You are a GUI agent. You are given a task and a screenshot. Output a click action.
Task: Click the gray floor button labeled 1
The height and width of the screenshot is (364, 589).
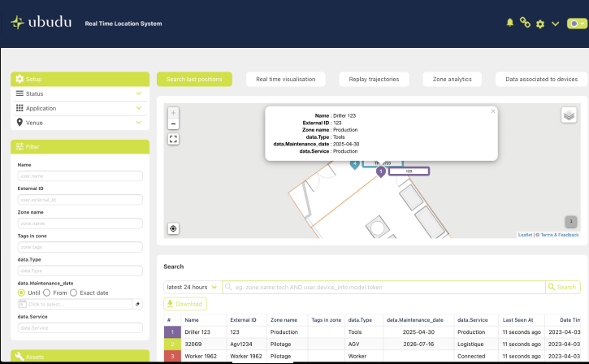[x=571, y=222]
